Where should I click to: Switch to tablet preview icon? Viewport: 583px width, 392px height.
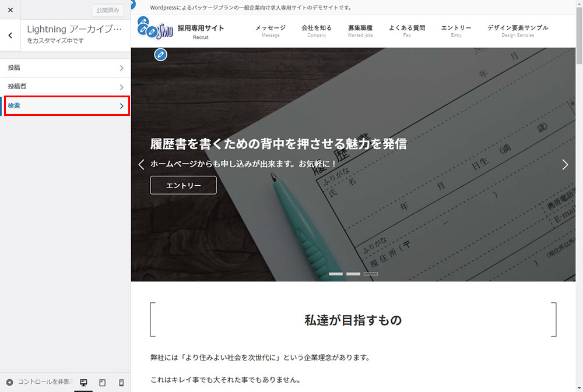pyautogui.click(x=103, y=383)
